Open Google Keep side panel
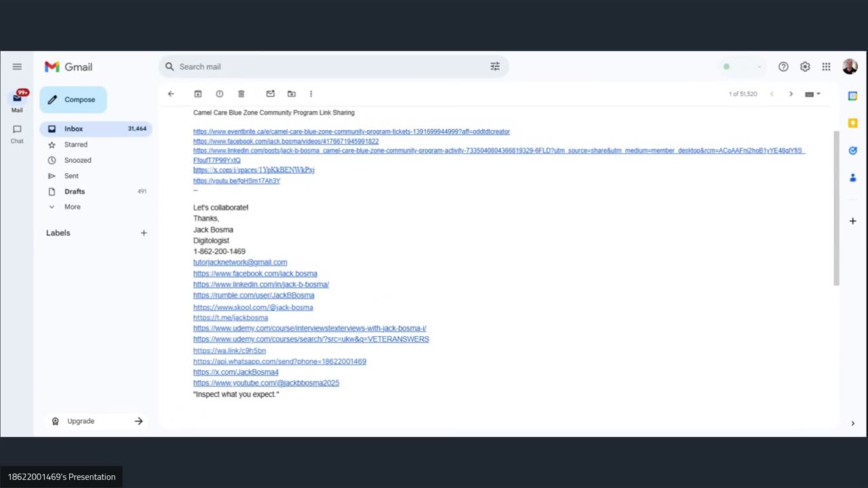The height and width of the screenshot is (488, 868). [x=853, y=123]
